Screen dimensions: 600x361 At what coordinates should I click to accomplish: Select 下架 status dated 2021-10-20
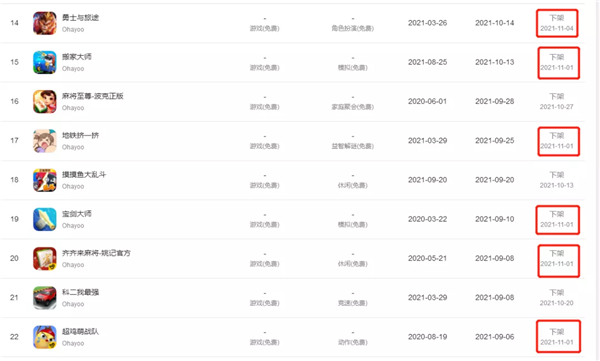click(x=557, y=297)
